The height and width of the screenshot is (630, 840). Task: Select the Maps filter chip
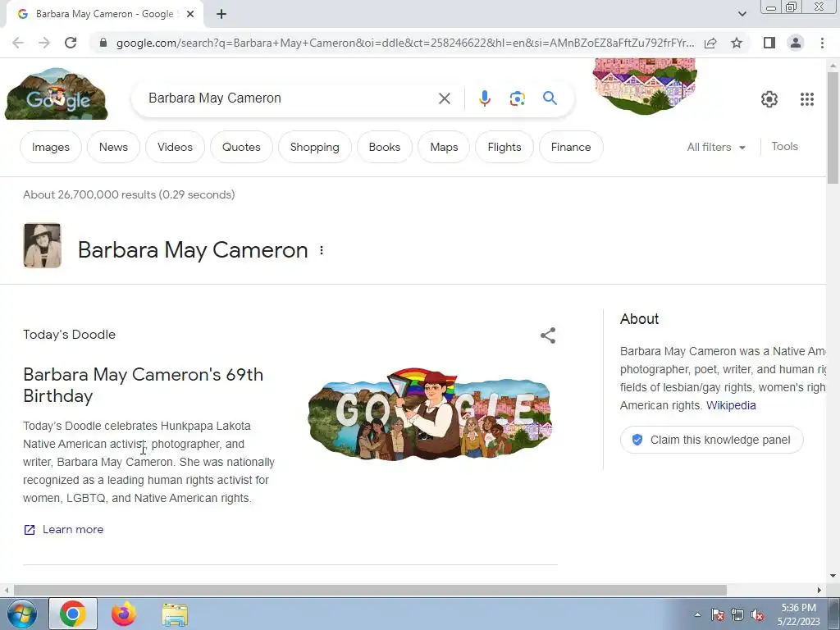[x=444, y=147]
